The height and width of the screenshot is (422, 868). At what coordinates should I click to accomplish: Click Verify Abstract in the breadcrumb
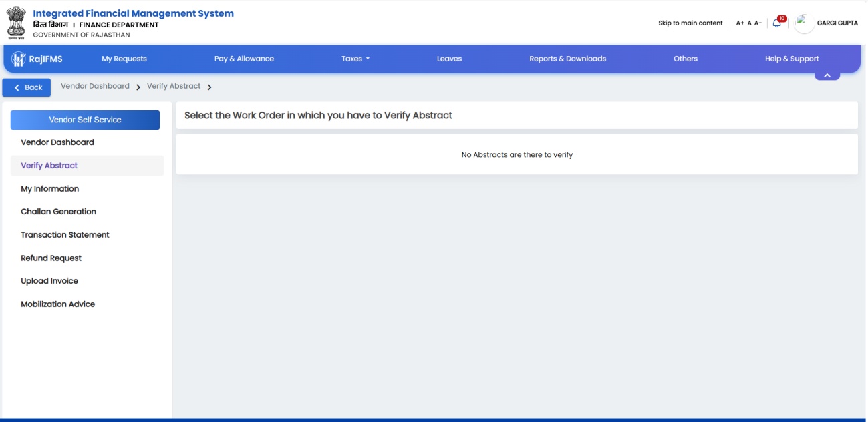174,86
